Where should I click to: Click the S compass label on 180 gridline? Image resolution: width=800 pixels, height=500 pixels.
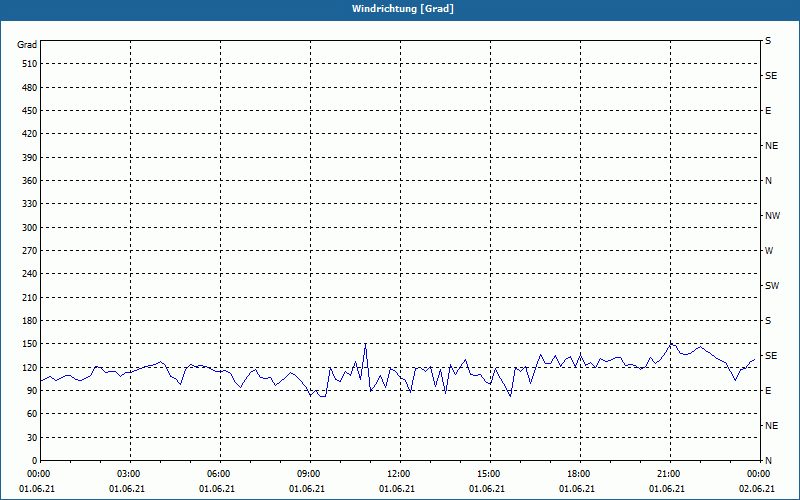click(x=768, y=320)
